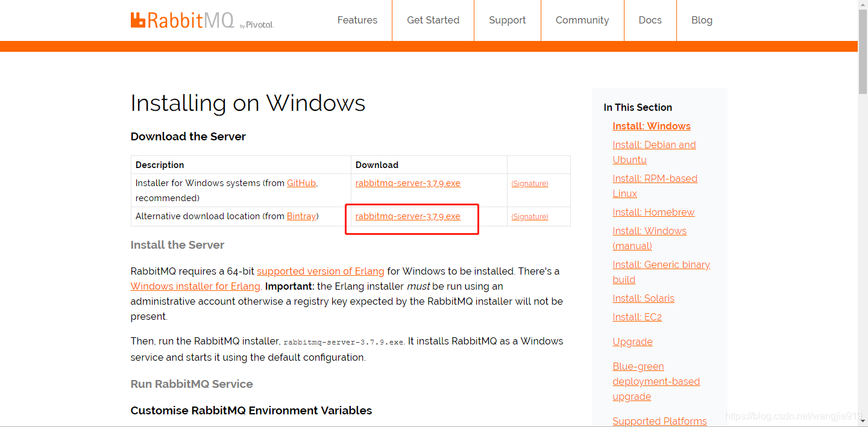
Task: Open the Community nav item
Action: click(x=582, y=20)
